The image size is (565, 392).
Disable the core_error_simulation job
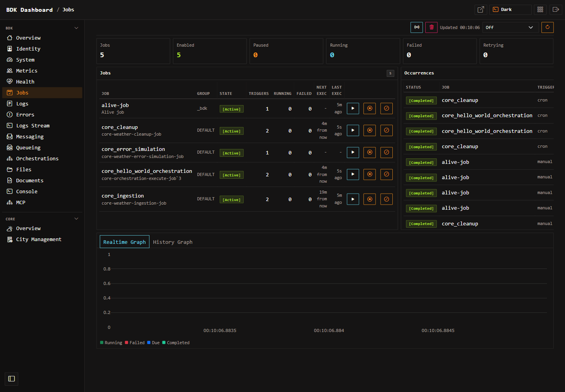coord(386,152)
